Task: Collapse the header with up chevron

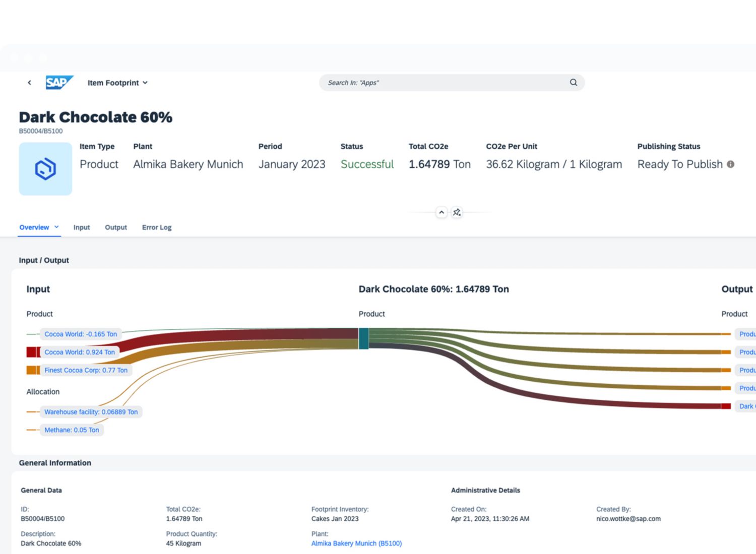Action: [442, 213]
